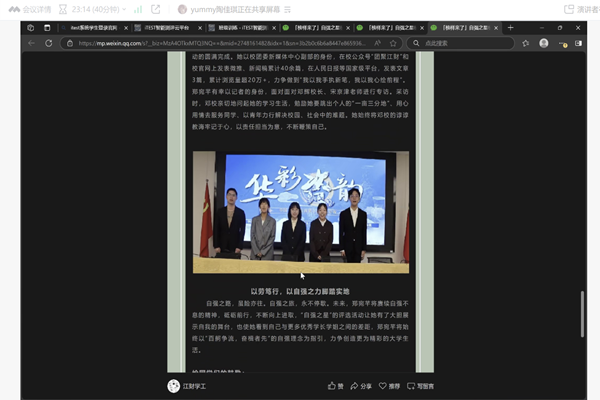Image resolution: width=600 pixels, height=400 pixels.
Task: Click the 华彩 group photo in article
Action: pos(301,212)
